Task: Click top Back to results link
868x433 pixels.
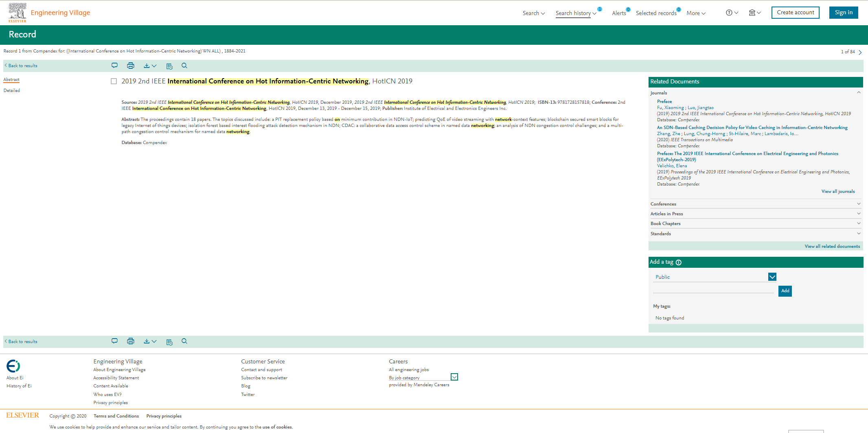Action: click(21, 66)
